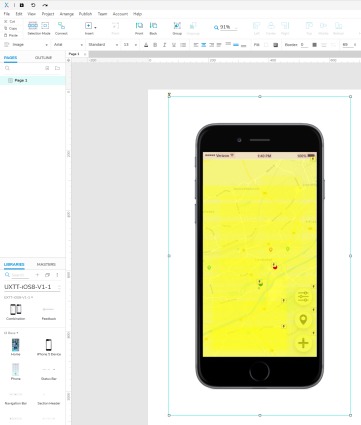This screenshot has width=361, height=425.
Task: Switch to the Pages tab
Action: point(11,58)
